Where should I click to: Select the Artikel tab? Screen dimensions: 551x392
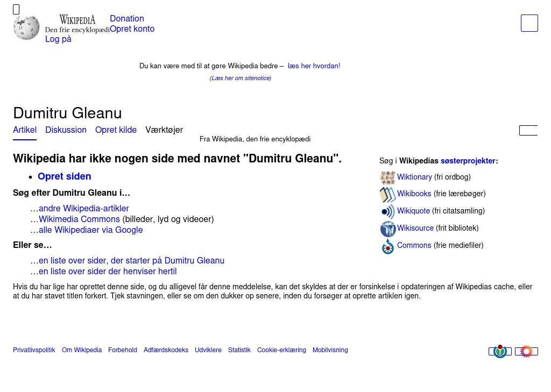point(25,130)
